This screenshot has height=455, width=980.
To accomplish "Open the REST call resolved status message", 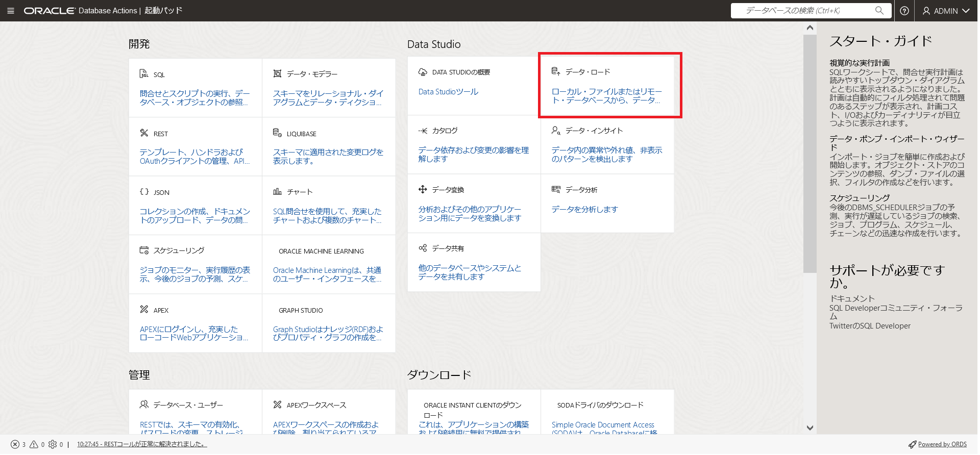I will pos(141,444).
